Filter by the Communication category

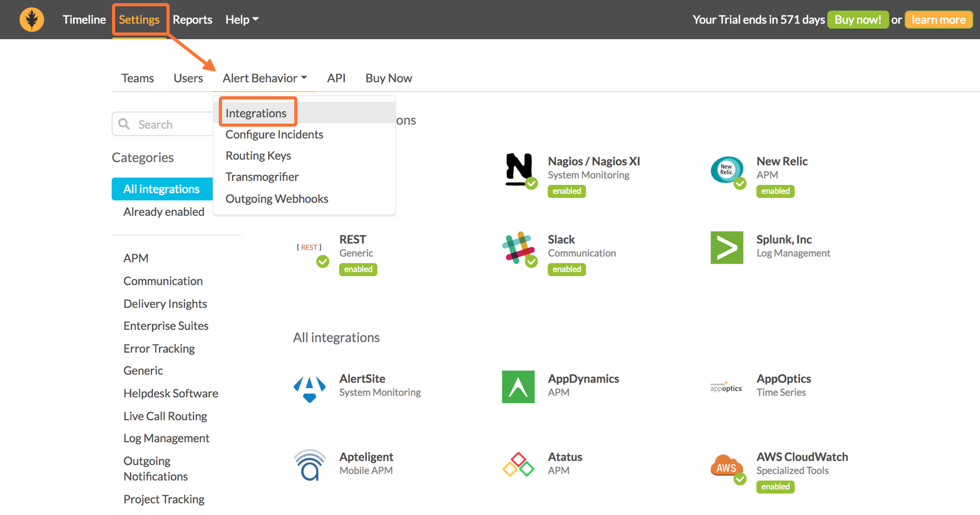[x=163, y=281]
